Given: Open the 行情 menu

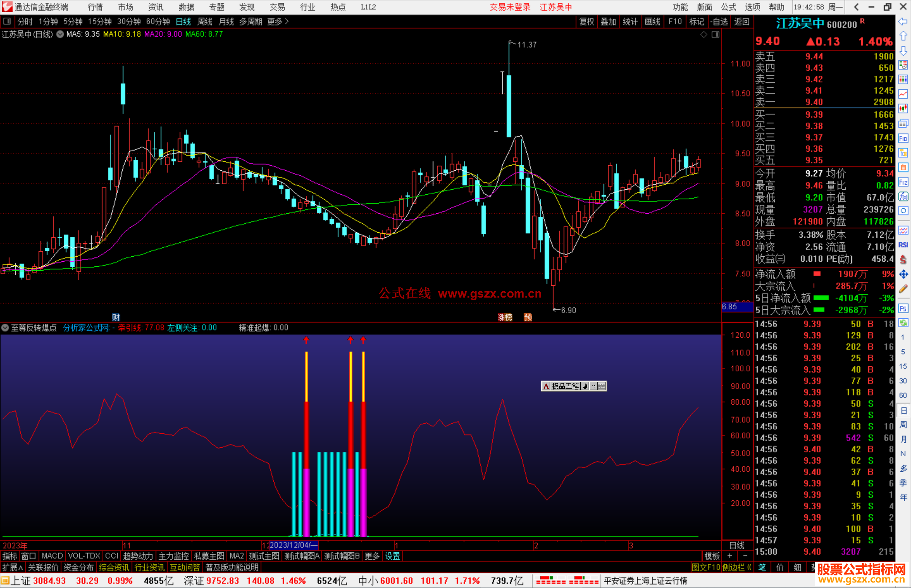Looking at the screenshot, I should 95,7.
